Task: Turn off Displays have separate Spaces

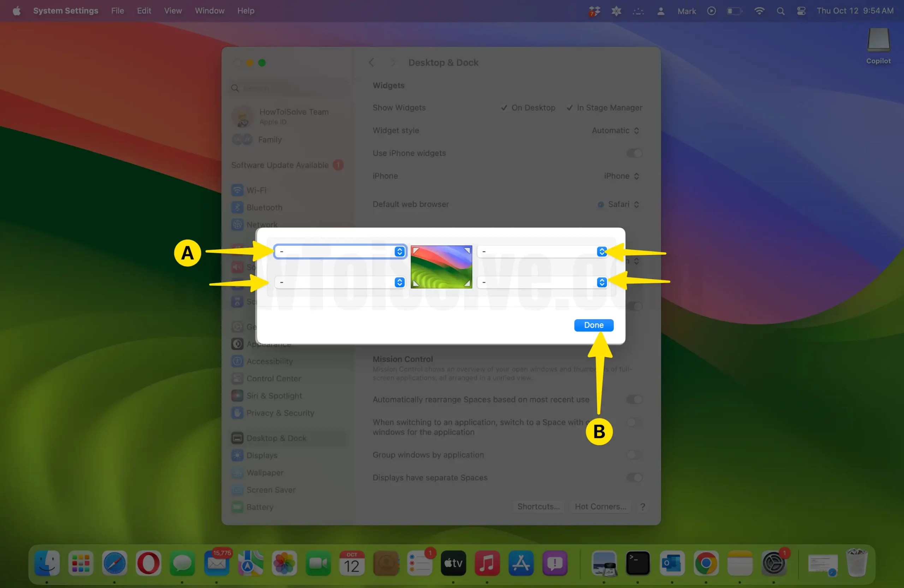Action: click(x=634, y=477)
